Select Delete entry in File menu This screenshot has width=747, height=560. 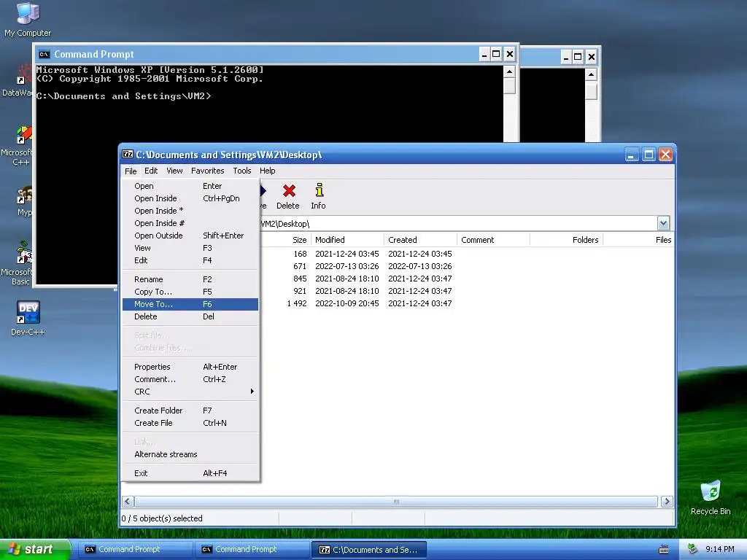click(x=190, y=316)
